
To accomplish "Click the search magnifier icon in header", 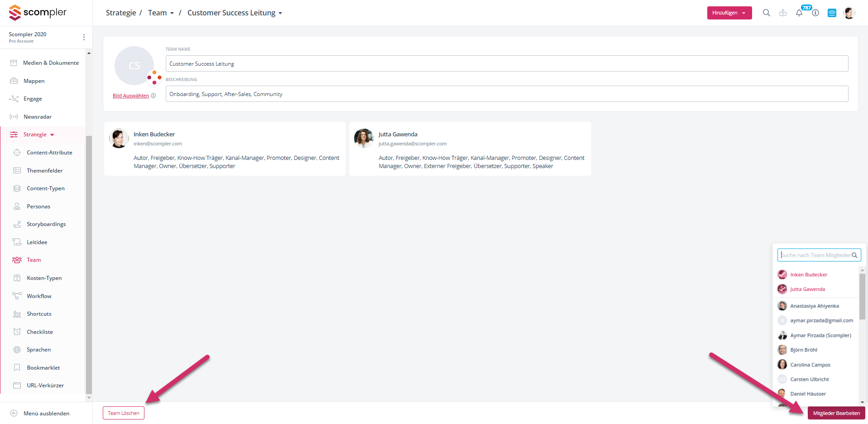I will point(766,13).
